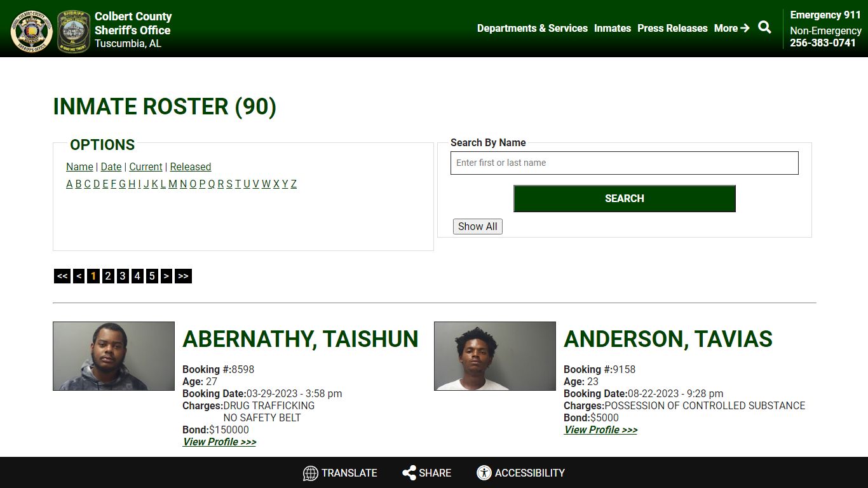Click the second sheriff seal logo
The height and width of the screenshot is (488, 868).
[74, 31]
